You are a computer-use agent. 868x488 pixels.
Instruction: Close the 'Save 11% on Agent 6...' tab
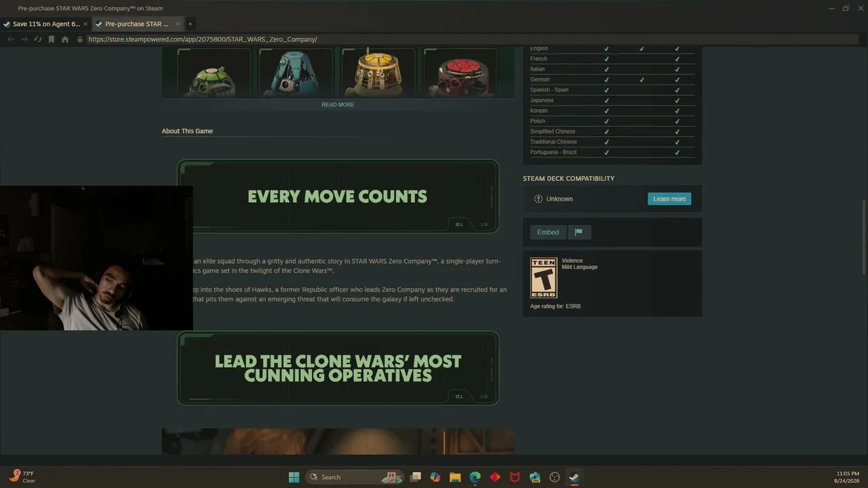pos(85,24)
